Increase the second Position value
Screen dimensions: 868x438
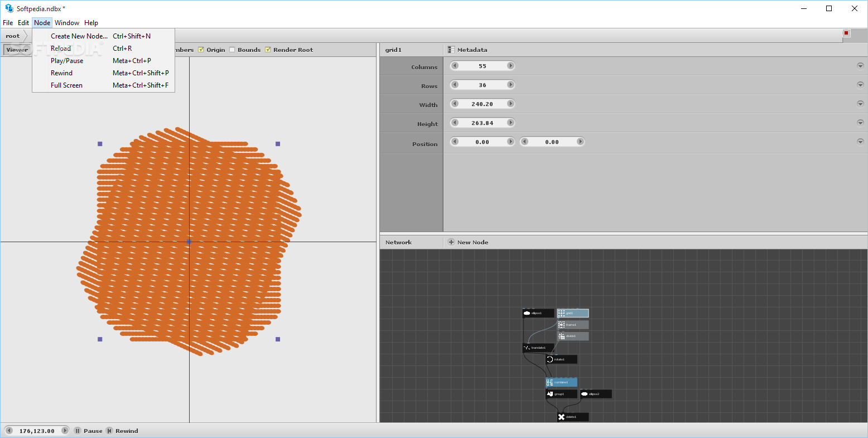pos(580,142)
